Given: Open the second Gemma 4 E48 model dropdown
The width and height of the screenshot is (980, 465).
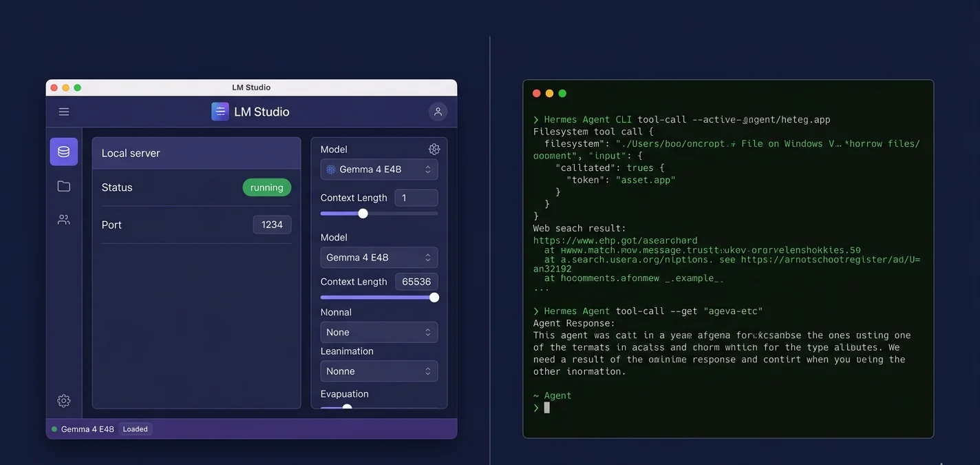Looking at the screenshot, I should [x=379, y=258].
